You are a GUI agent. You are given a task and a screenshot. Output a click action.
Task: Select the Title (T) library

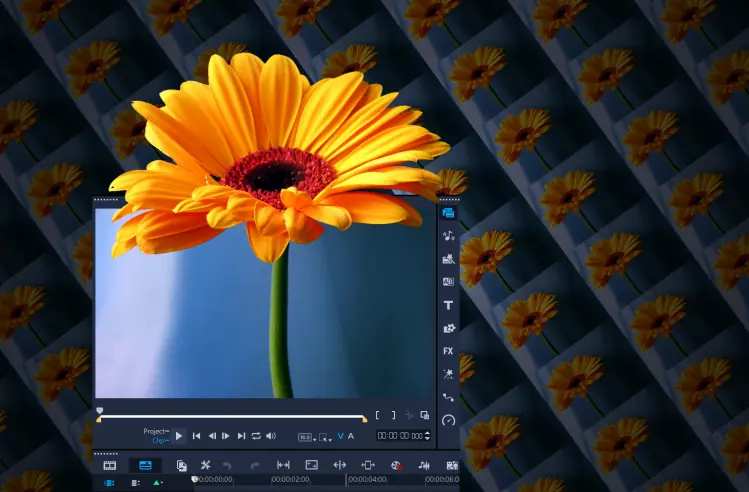coord(448,305)
